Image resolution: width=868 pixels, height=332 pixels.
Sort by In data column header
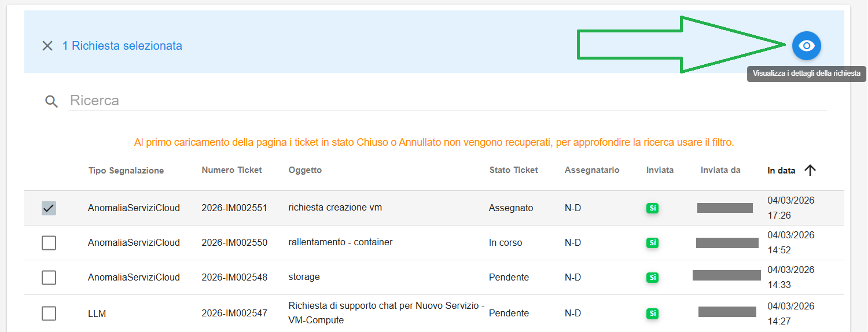click(x=781, y=171)
